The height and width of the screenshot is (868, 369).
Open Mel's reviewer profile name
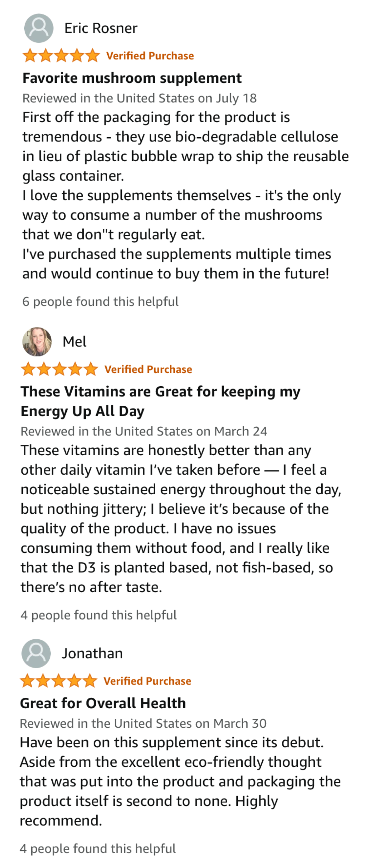(x=74, y=342)
